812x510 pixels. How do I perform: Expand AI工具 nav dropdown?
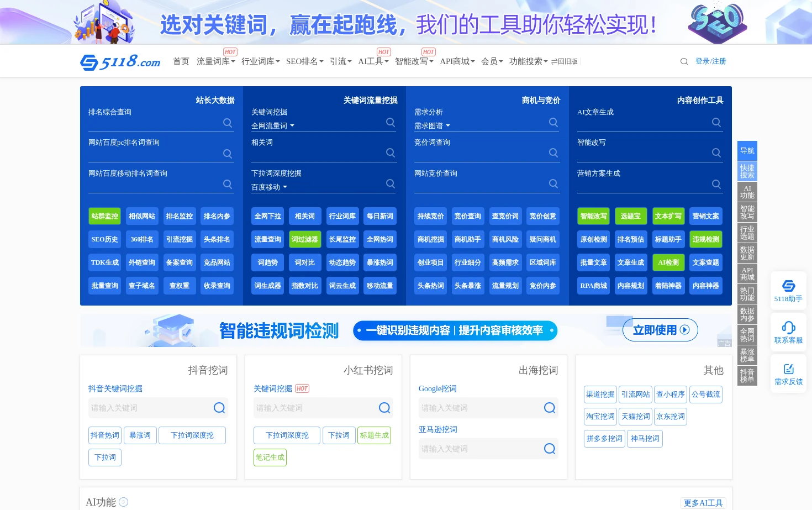tap(373, 61)
